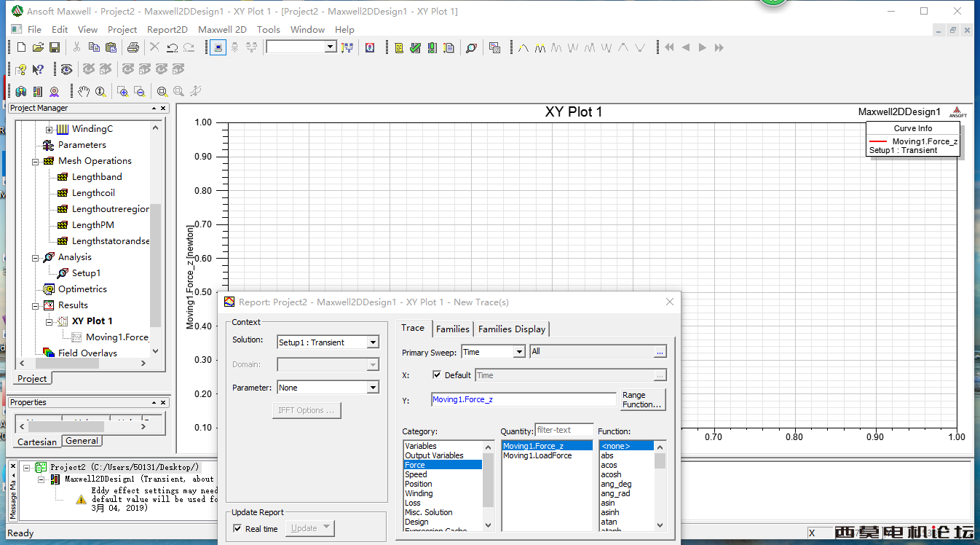
Task: Select Optimetrics in project tree
Action: (82, 289)
